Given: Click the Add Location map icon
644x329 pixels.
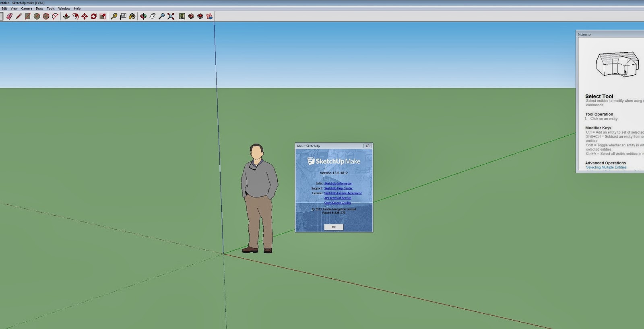Looking at the screenshot, I should click(182, 16).
